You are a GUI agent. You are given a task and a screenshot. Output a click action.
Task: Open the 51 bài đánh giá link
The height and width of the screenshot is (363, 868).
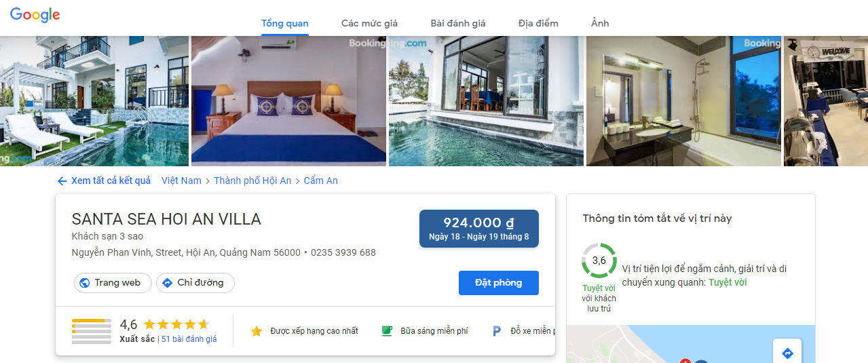pyautogui.click(x=189, y=339)
